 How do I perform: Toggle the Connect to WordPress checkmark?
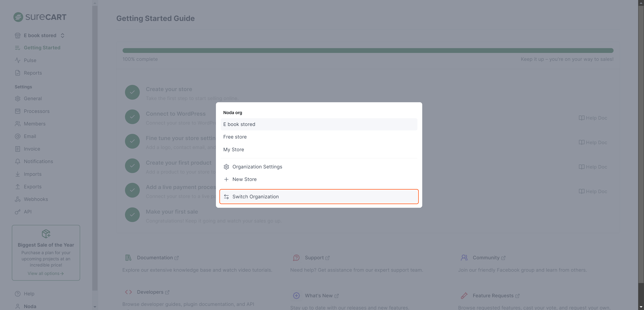click(x=132, y=117)
